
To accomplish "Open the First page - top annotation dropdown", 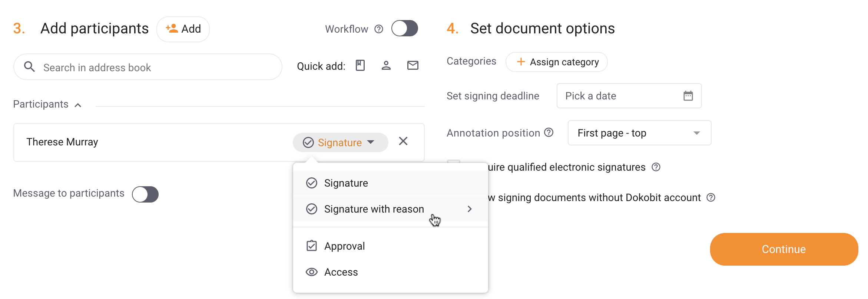I will pyautogui.click(x=639, y=133).
